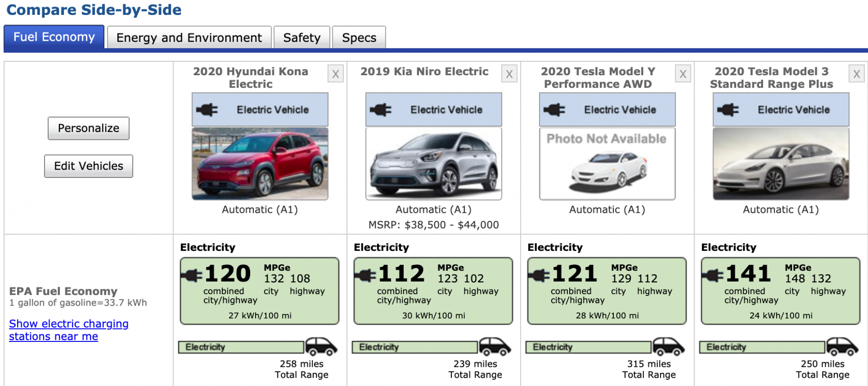The image size is (868, 386).
Task: Select the Safety tab
Action: point(302,38)
